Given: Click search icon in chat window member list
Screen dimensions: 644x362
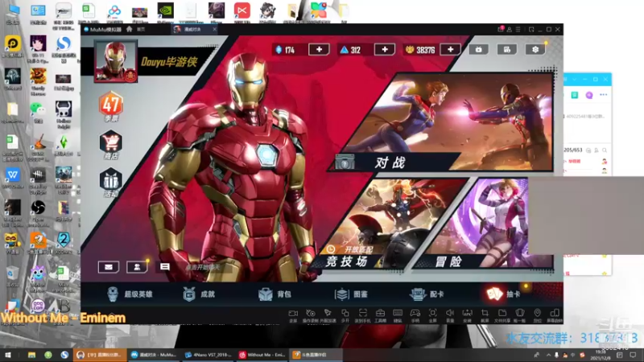Looking at the screenshot, I should tap(605, 150).
